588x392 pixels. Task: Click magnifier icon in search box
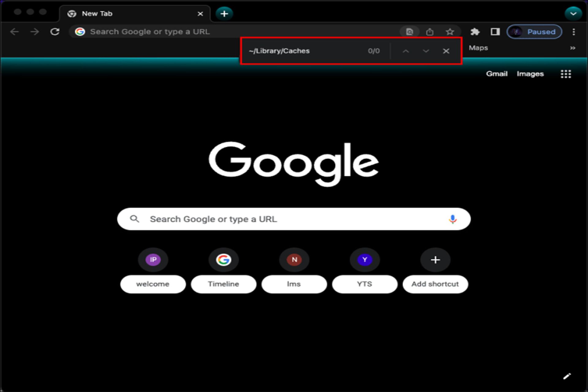click(x=134, y=219)
